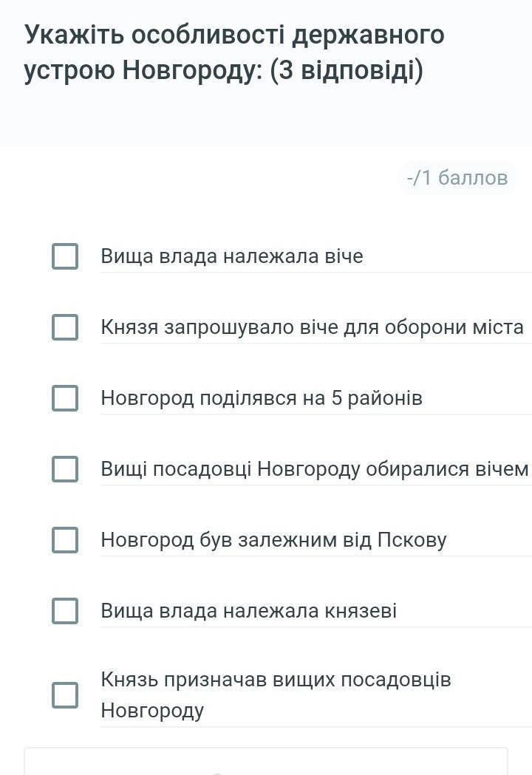Screen dimensions: 532x775
Task: Click the text 'Князя запрошувало віче для оборони міста'
Action: coord(312,327)
